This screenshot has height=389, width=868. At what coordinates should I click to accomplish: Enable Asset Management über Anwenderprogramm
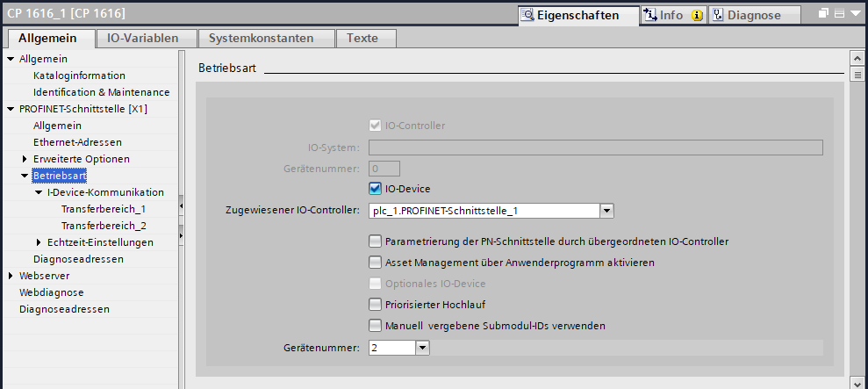click(376, 263)
